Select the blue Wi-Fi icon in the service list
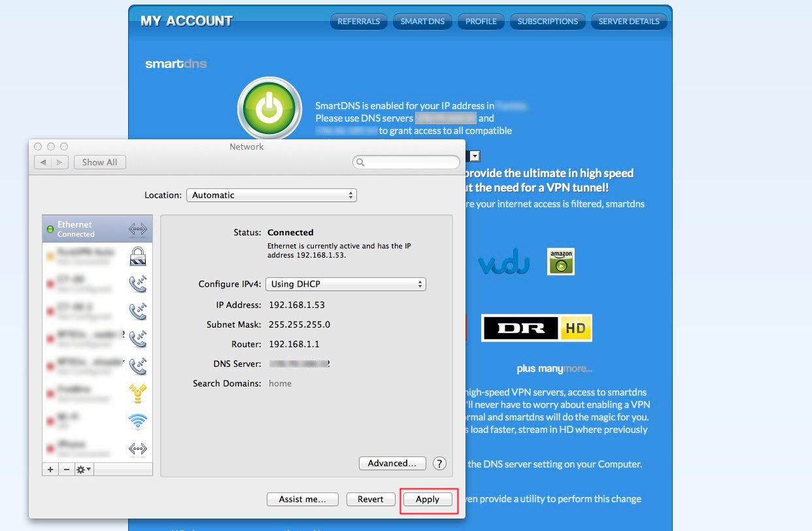This screenshot has width=812, height=531. pos(138,421)
